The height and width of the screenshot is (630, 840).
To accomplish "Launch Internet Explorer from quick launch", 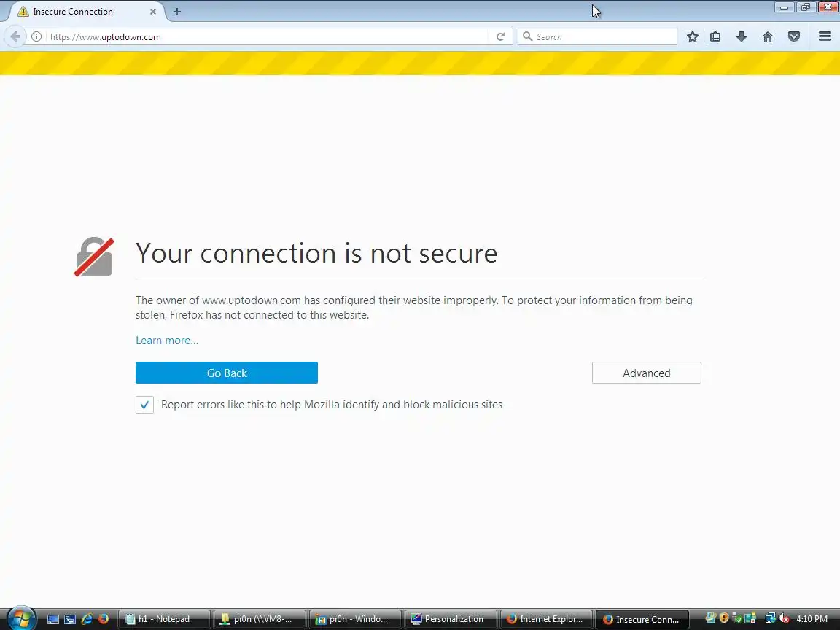I will pyautogui.click(x=87, y=619).
